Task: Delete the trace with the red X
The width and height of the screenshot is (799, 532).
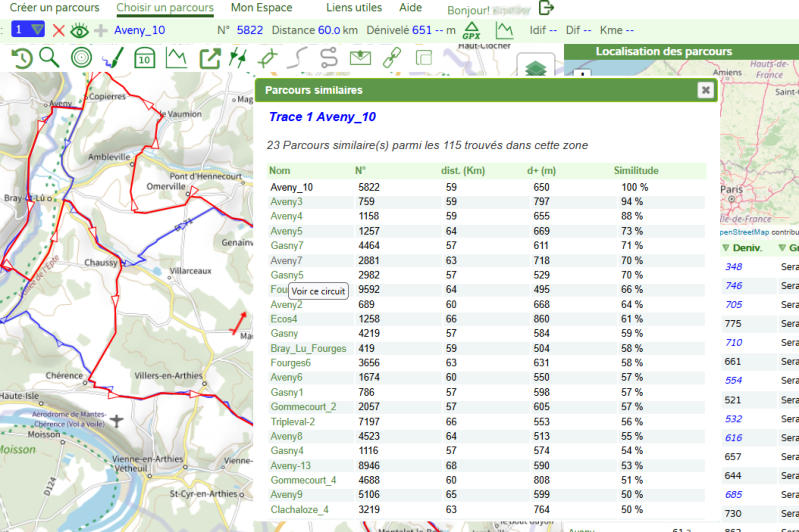Action: (x=59, y=30)
